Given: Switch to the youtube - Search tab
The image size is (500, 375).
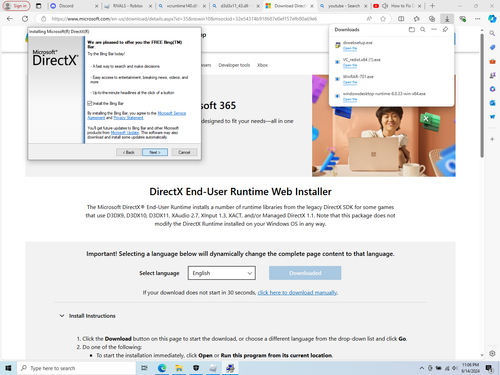Looking at the screenshot, I should pos(343,6).
